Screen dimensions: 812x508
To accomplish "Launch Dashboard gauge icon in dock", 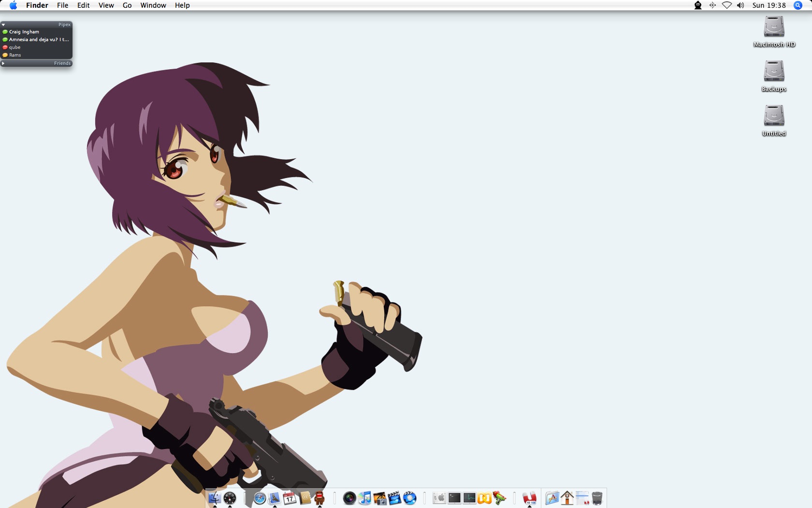I will (230, 498).
